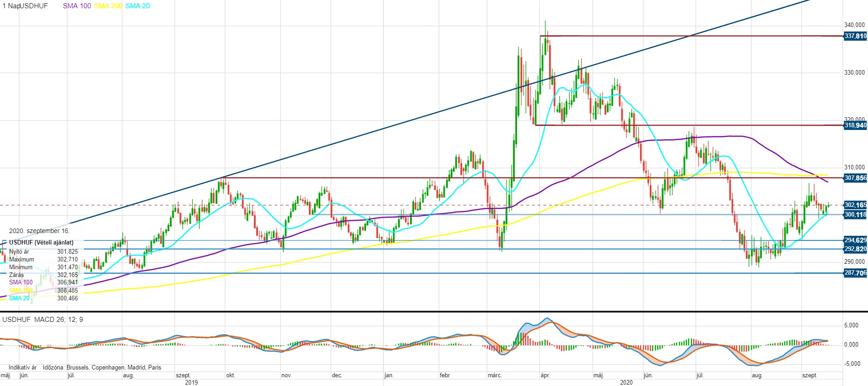This screenshot has height=386, width=868.
Task: Click the 330,000 price axis label
Action: 854,72
